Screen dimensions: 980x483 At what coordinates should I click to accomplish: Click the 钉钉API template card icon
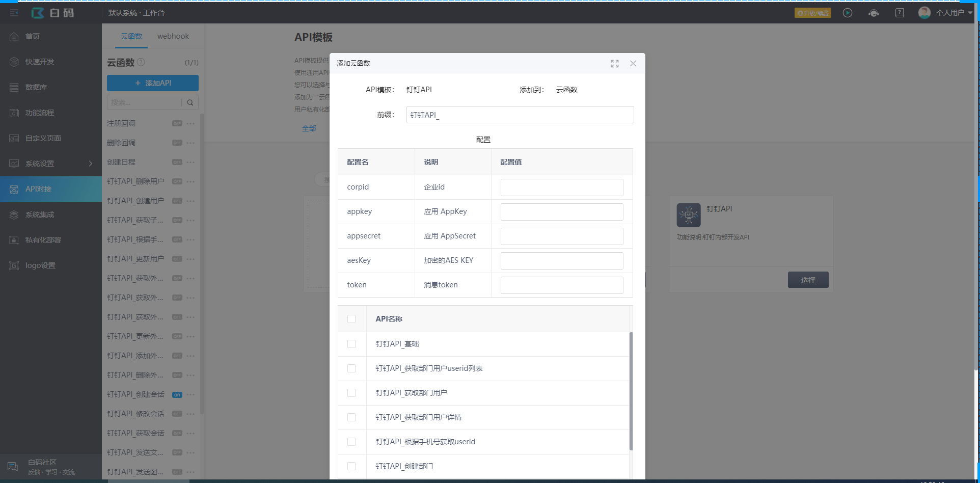tap(689, 215)
